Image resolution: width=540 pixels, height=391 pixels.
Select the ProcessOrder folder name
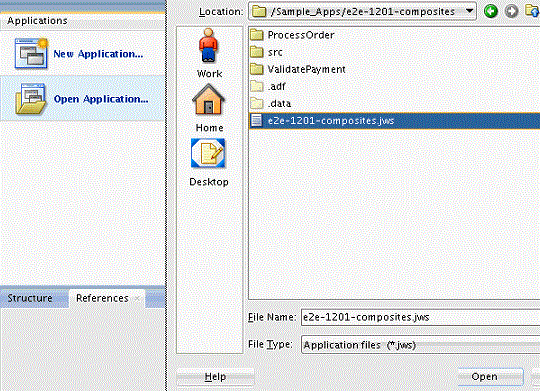(x=301, y=35)
